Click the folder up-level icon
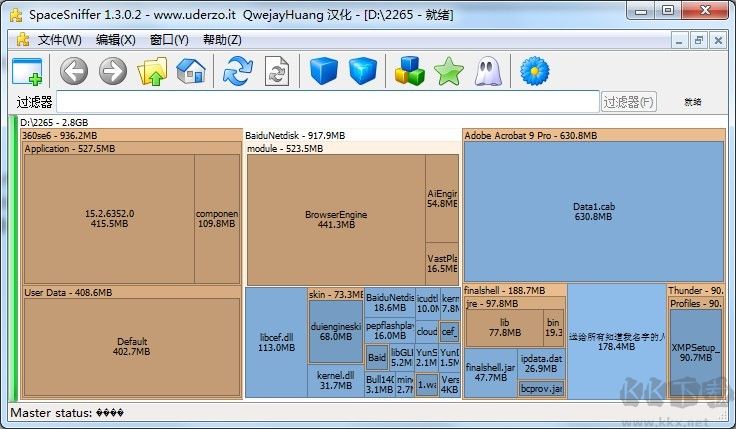736x429 pixels. click(152, 71)
